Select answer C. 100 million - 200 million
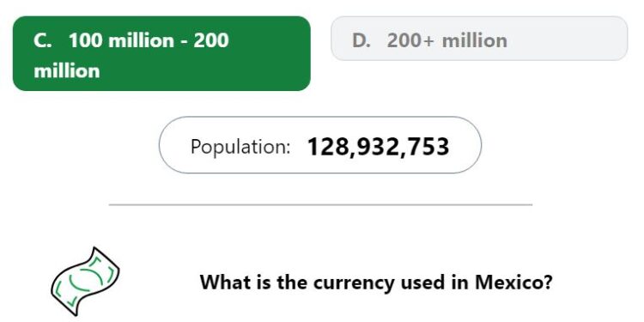Image resolution: width=644 pixels, height=322 pixels. (x=161, y=53)
